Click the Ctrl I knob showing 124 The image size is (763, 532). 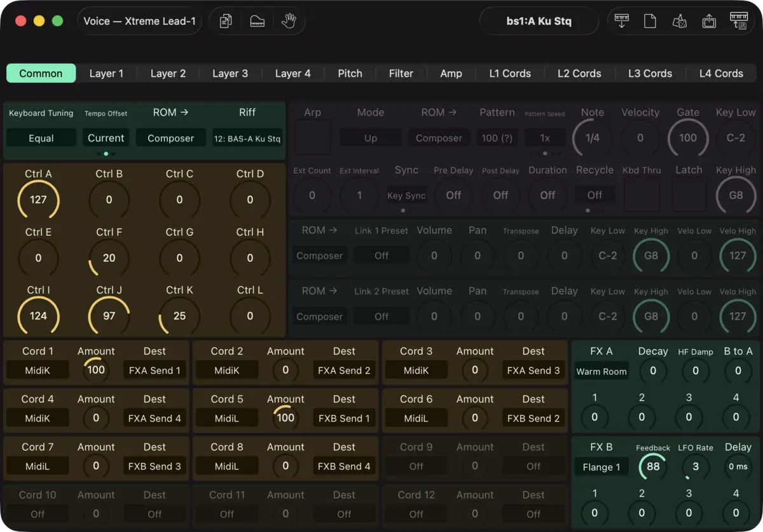[x=38, y=315]
